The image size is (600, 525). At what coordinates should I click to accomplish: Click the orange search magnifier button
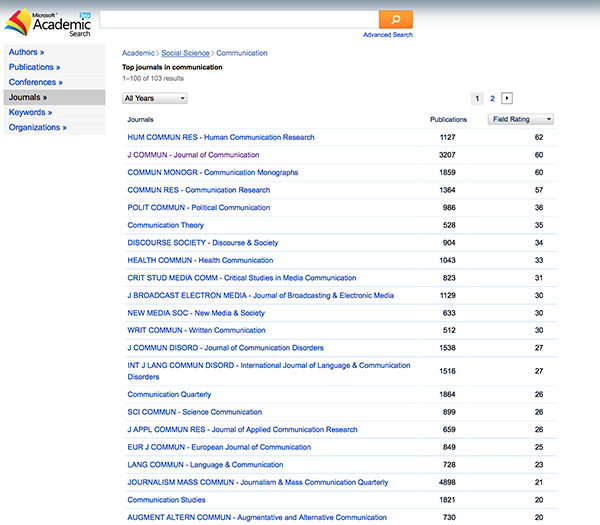(x=396, y=19)
